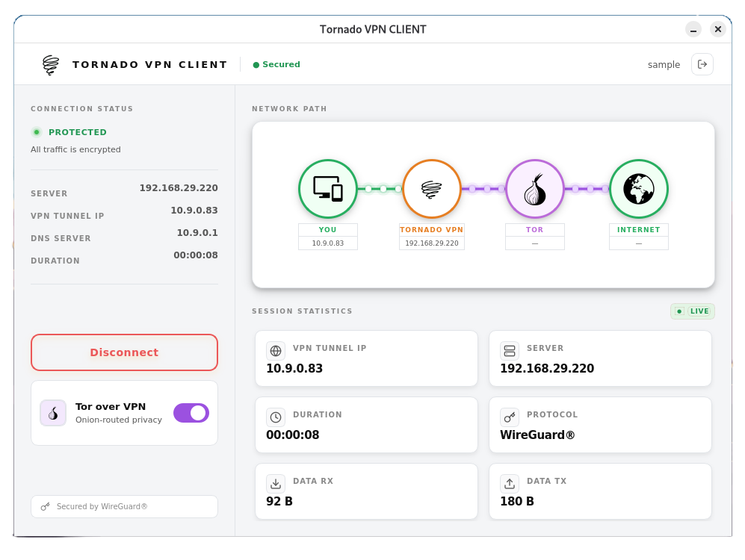Select the INTERNET globe icon in the network path
Screen dimensions: 745x560
pyautogui.click(x=639, y=188)
